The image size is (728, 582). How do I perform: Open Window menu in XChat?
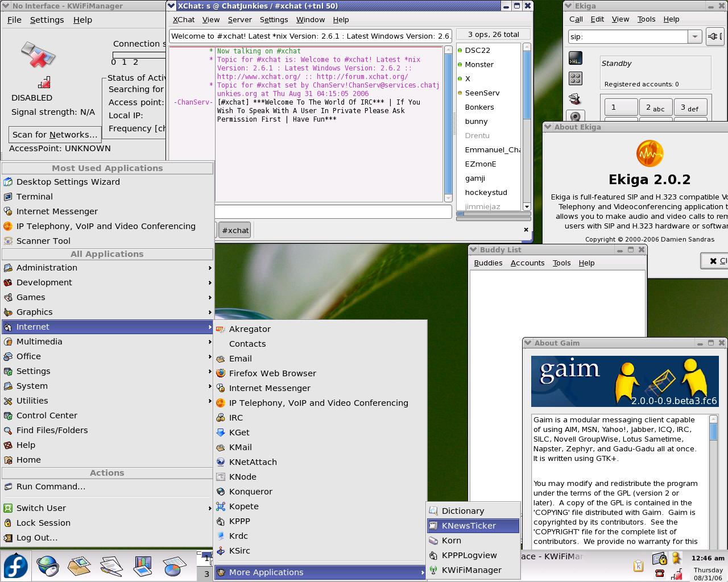[x=311, y=19]
